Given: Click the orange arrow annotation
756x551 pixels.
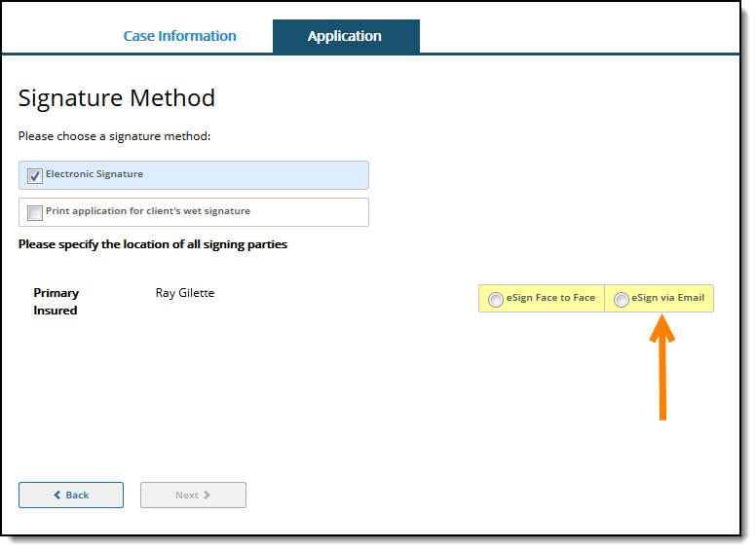Looking at the screenshot, I should click(662, 368).
